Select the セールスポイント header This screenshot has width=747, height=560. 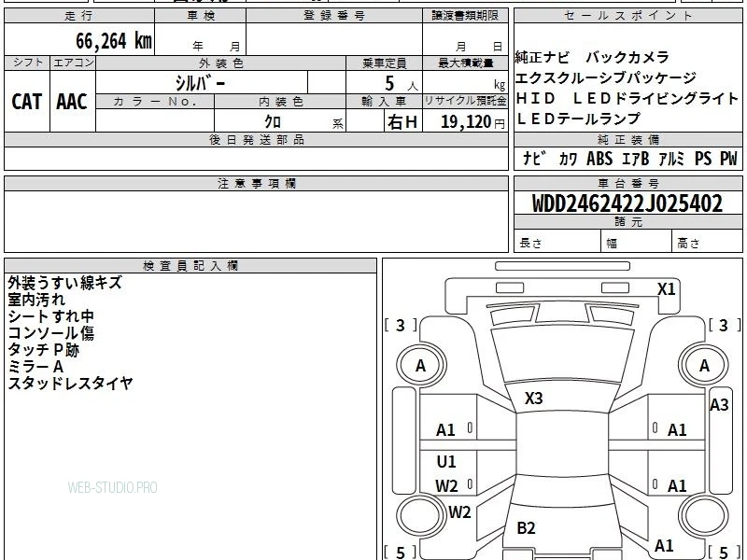[x=627, y=16]
